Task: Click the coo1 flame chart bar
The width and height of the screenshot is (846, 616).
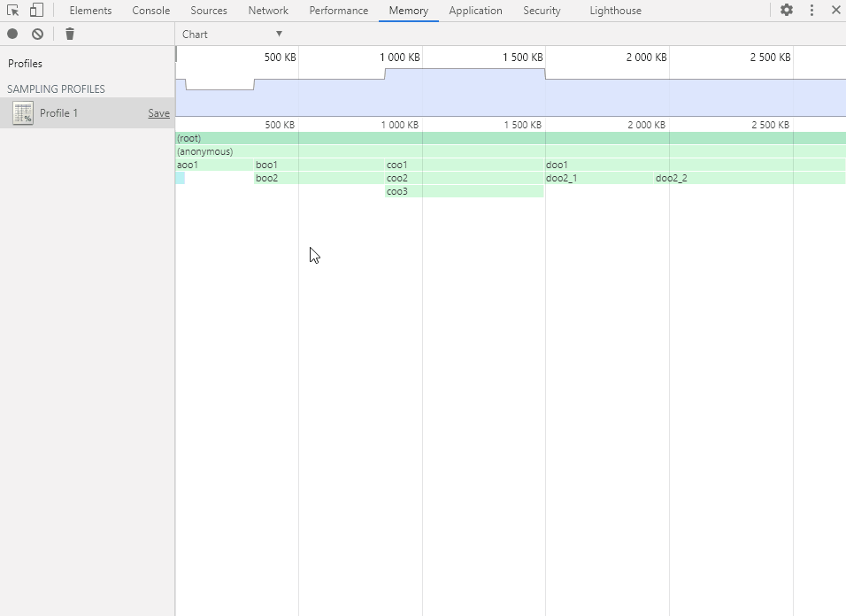Action: (x=464, y=165)
